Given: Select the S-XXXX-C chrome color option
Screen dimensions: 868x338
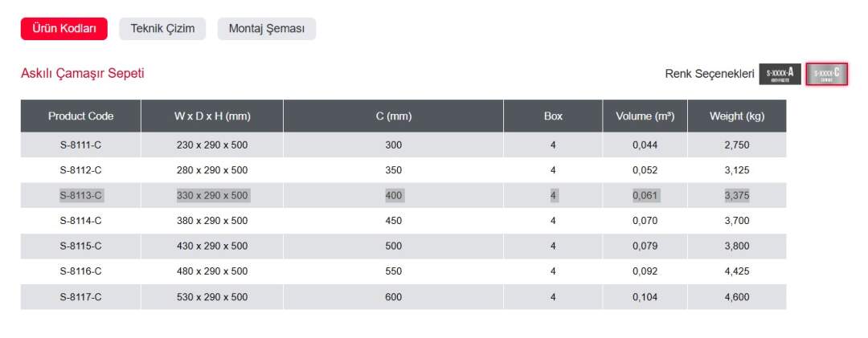Looking at the screenshot, I should [827, 74].
